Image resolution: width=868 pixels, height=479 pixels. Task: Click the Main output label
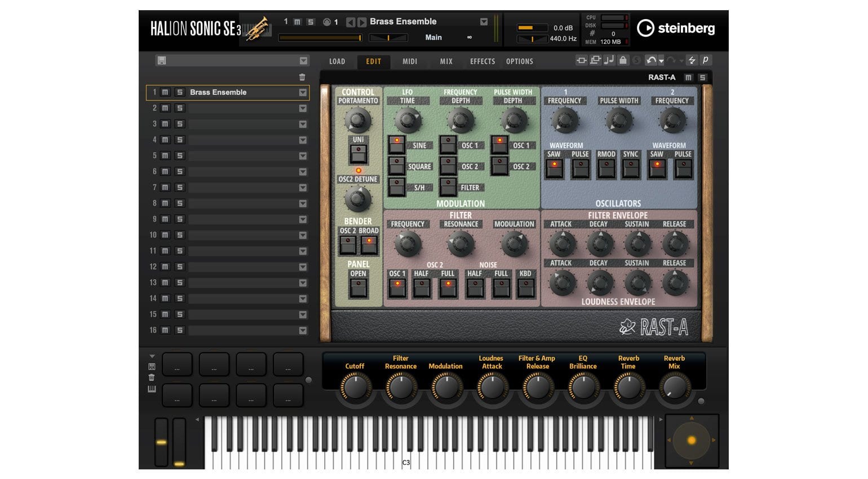[x=433, y=37]
